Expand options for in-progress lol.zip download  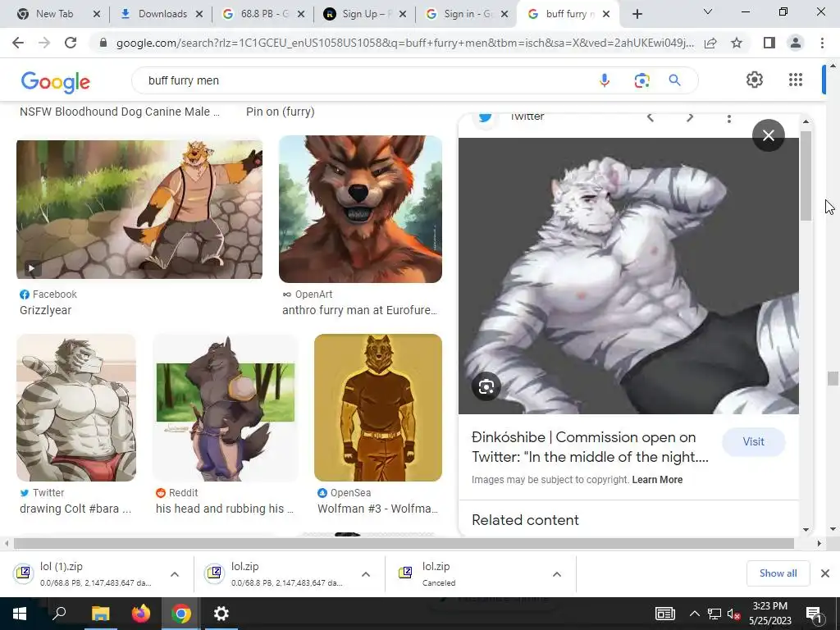366,574
